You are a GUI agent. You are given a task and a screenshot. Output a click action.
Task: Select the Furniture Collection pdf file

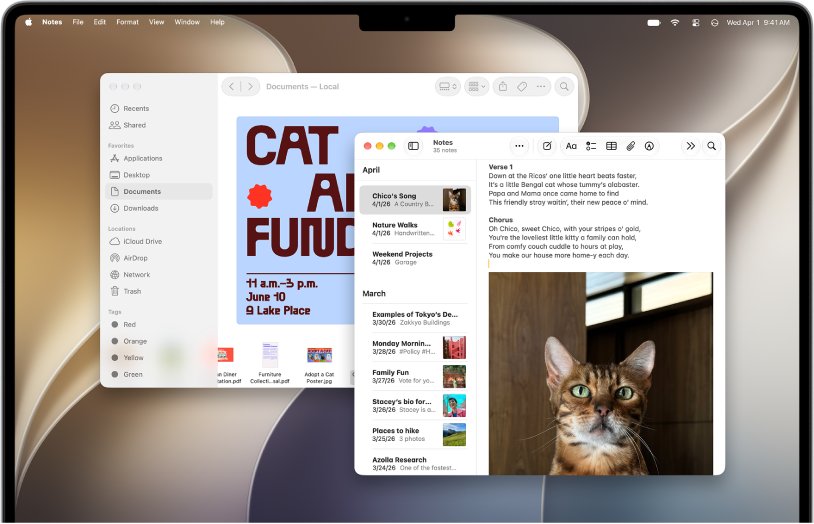pos(270,363)
